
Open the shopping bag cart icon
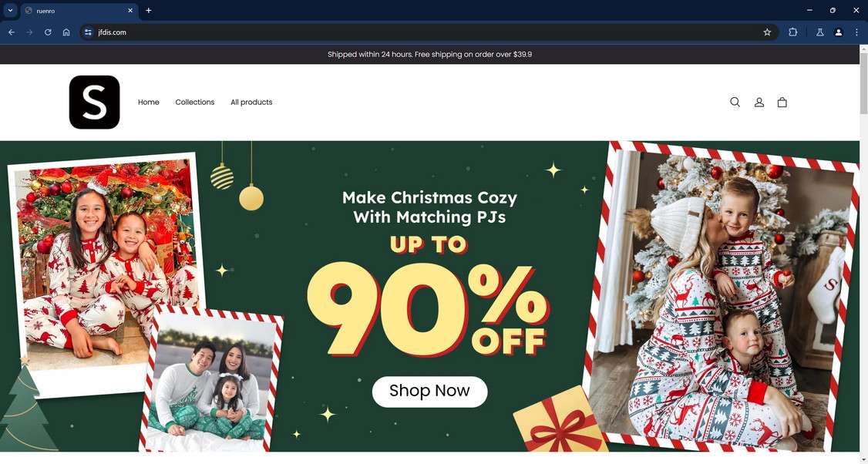tap(782, 102)
